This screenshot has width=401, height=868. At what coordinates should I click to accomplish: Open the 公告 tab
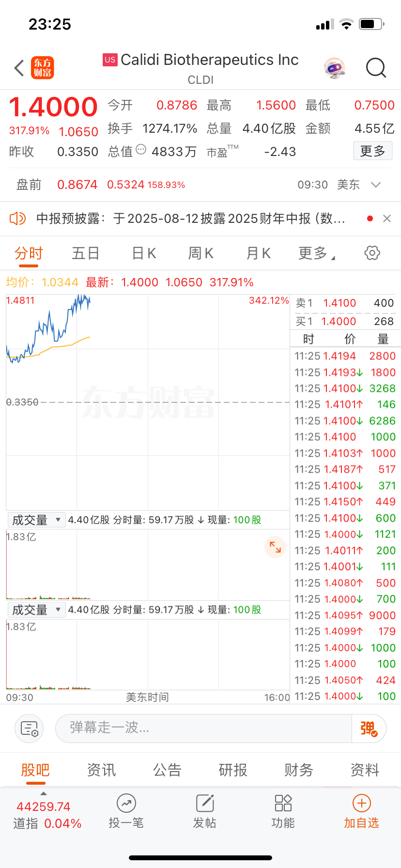point(167,770)
